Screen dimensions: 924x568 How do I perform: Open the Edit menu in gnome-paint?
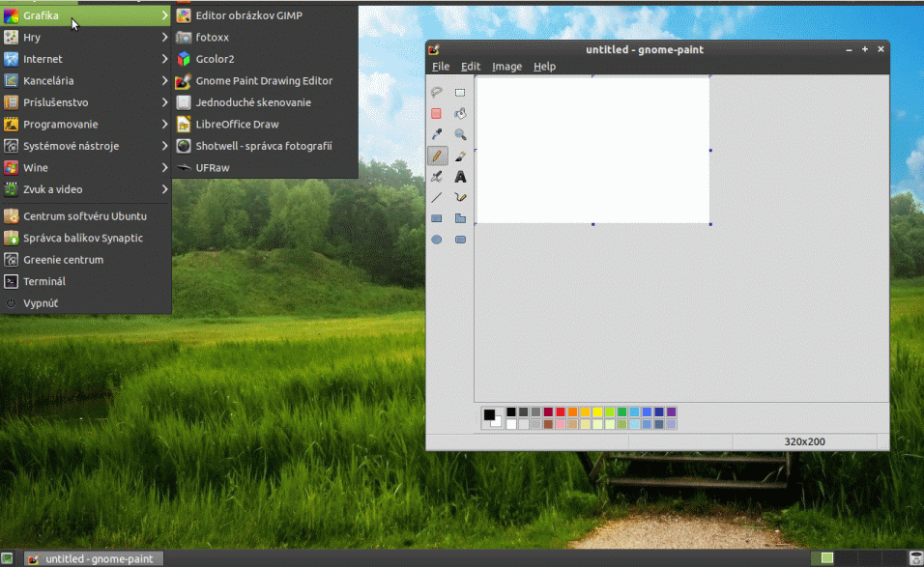click(x=471, y=67)
